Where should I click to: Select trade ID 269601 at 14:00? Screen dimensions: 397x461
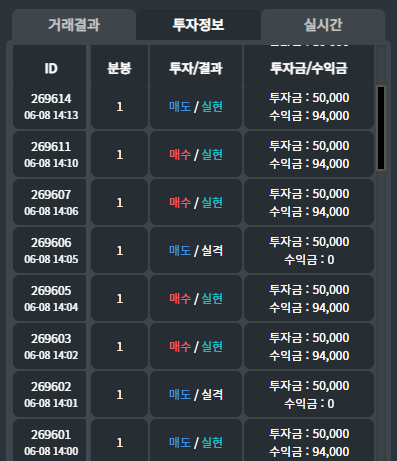pyautogui.click(x=50, y=440)
